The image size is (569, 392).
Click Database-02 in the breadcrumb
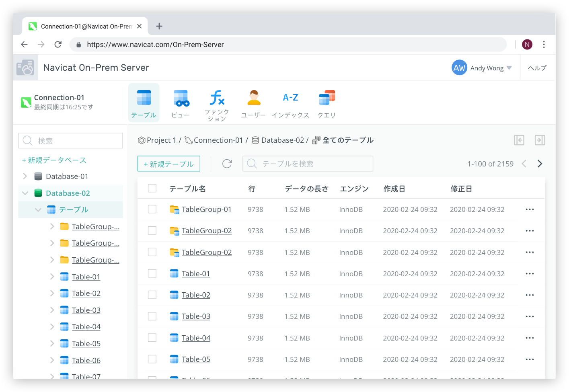click(283, 140)
